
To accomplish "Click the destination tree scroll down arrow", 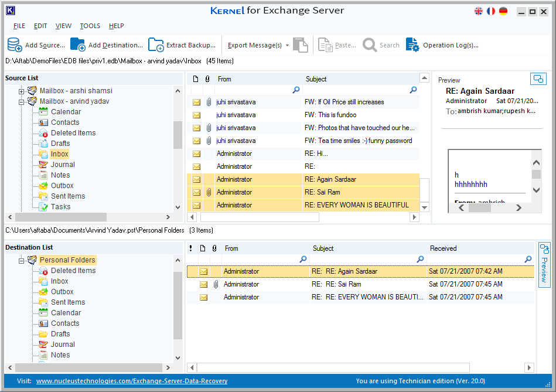I will 178,358.
